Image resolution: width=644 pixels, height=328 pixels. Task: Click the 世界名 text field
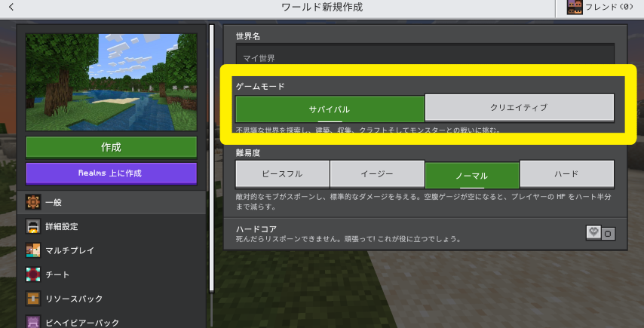(425, 54)
